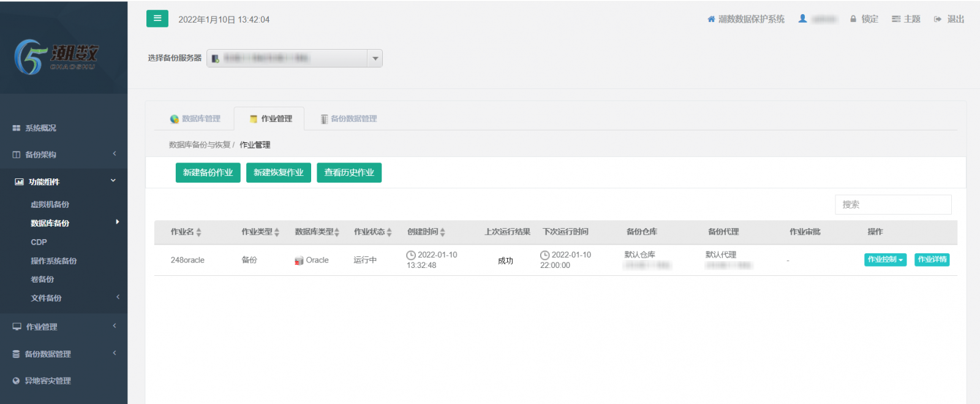Click the user profile icon in header
This screenshot has width=980, height=404.
[x=802, y=19]
